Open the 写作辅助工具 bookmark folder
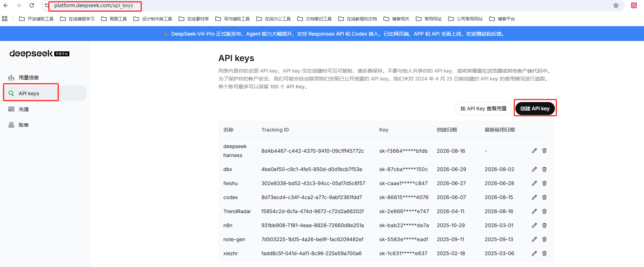The image size is (644, 267). coord(233,19)
